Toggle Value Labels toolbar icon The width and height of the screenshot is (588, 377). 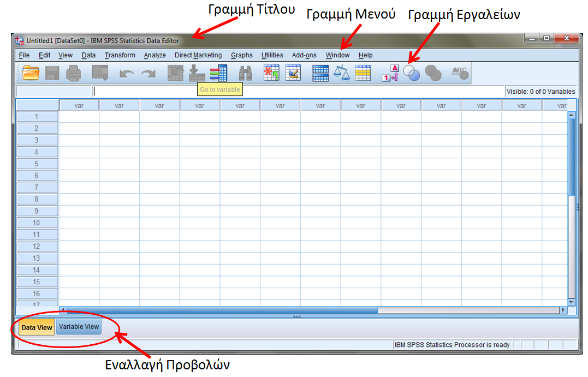click(390, 73)
